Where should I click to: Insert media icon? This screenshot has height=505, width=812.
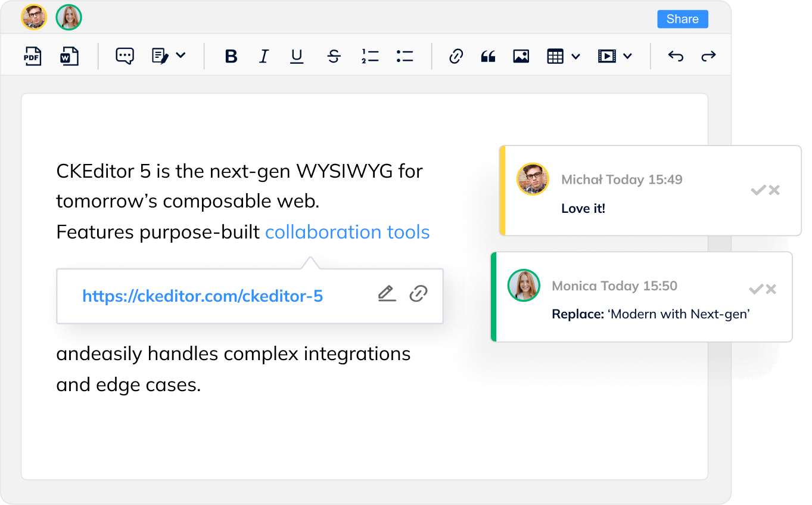pos(606,57)
